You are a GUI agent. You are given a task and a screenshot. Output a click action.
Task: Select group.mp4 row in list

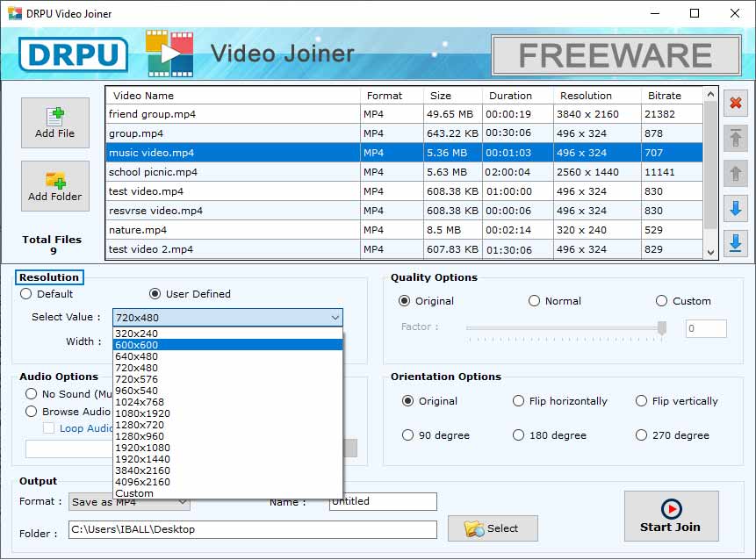click(x=404, y=133)
